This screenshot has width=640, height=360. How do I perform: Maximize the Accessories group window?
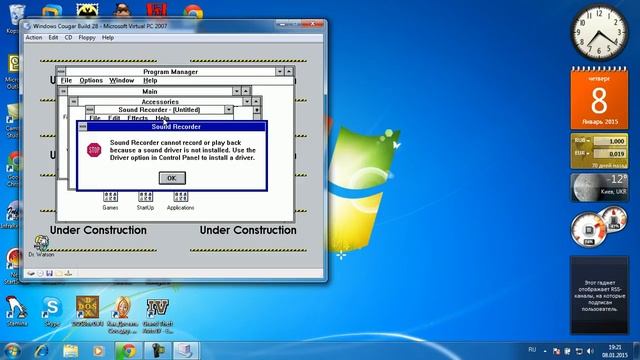[256, 101]
